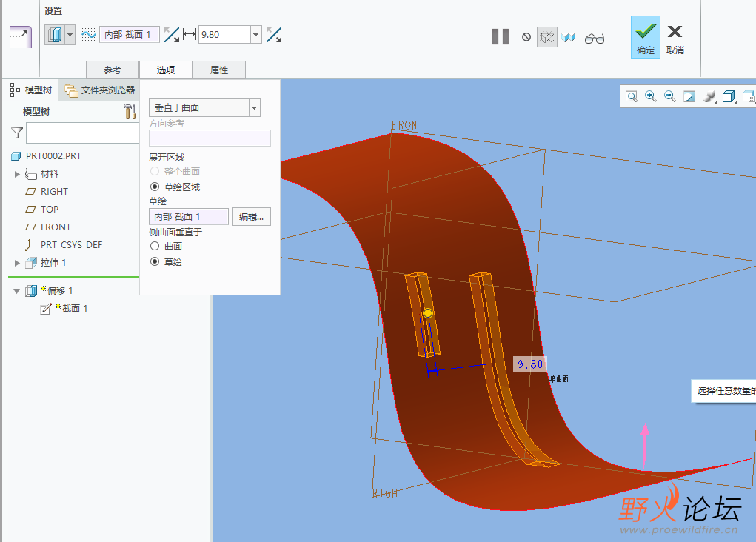Click the model tree filter input field
This screenshot has height=542, width=756.
(81, 133)
